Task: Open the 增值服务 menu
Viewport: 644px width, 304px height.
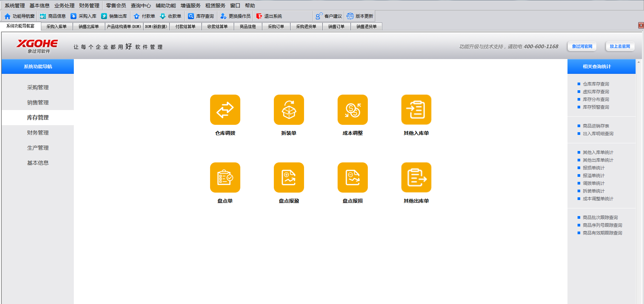Action: pos(191,5)
